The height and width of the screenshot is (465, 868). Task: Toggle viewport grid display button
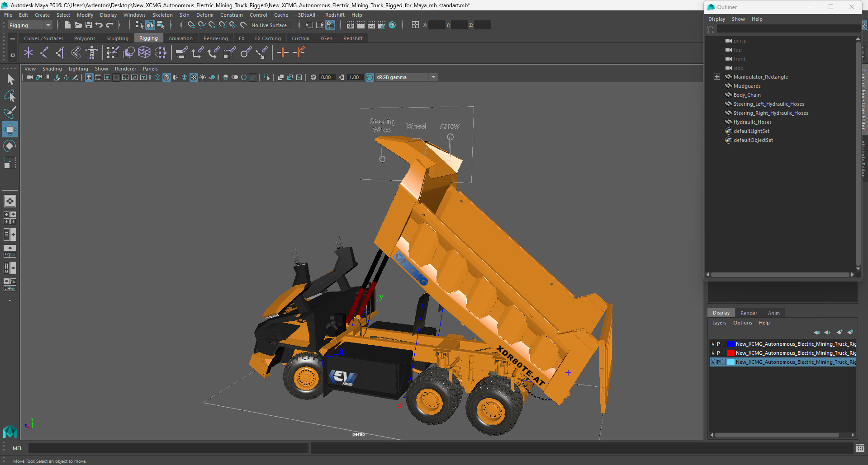pos(89,77)
